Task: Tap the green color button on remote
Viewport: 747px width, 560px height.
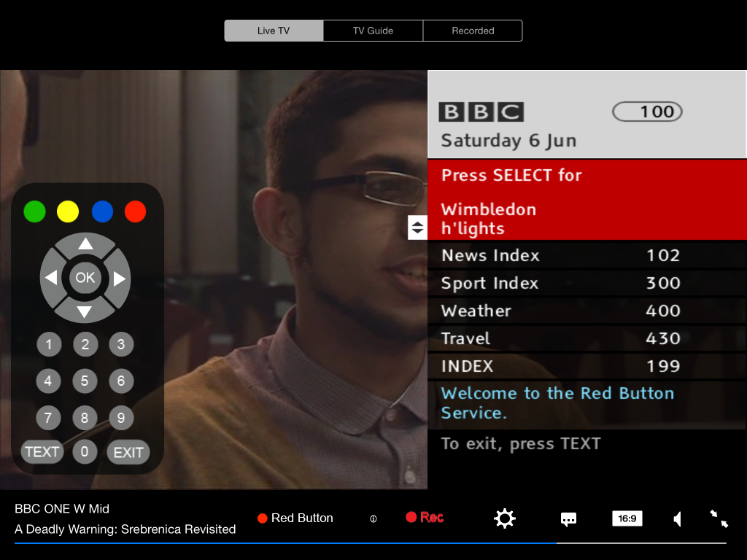Action: (x=35, y=211)
